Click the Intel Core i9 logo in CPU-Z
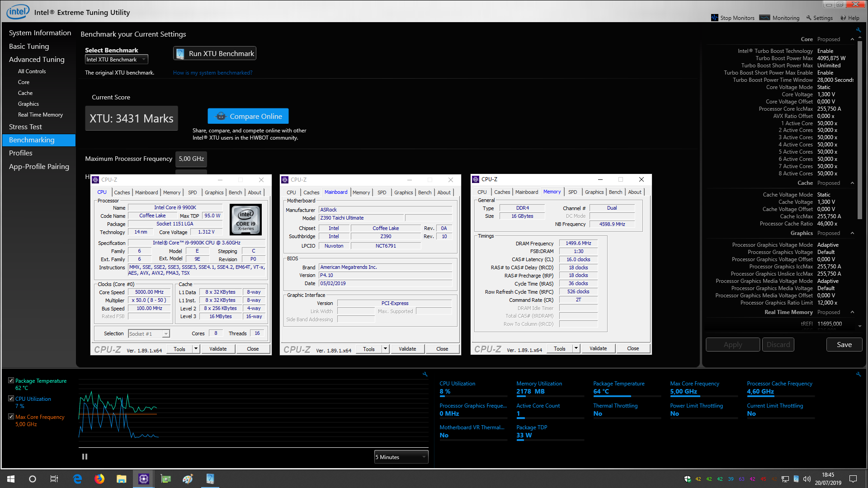 [245, 220]
